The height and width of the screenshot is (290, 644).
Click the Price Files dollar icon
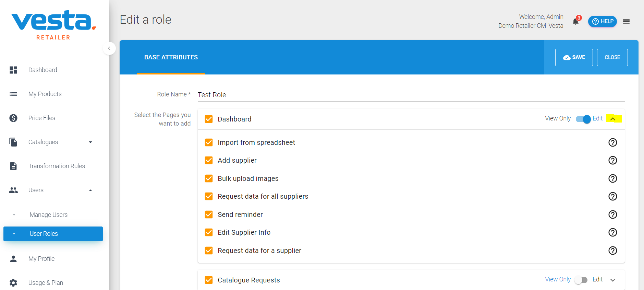[13, 118]
